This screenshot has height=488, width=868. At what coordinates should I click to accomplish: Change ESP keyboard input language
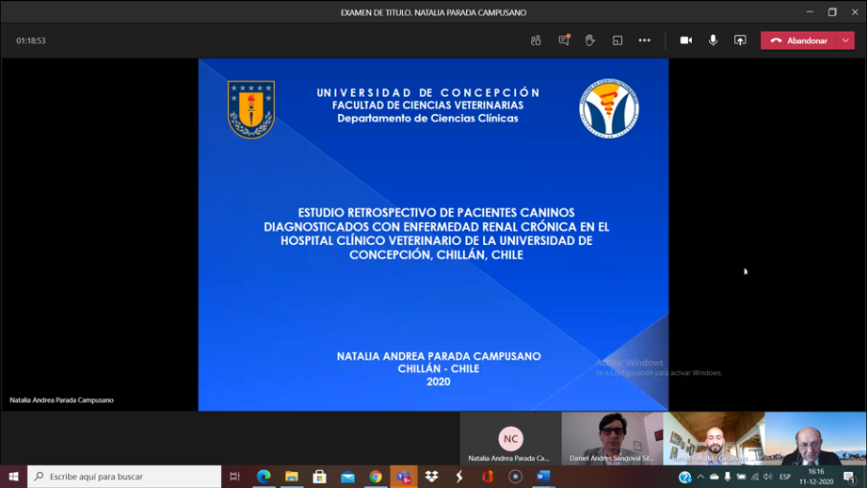[x=785, y=477]
